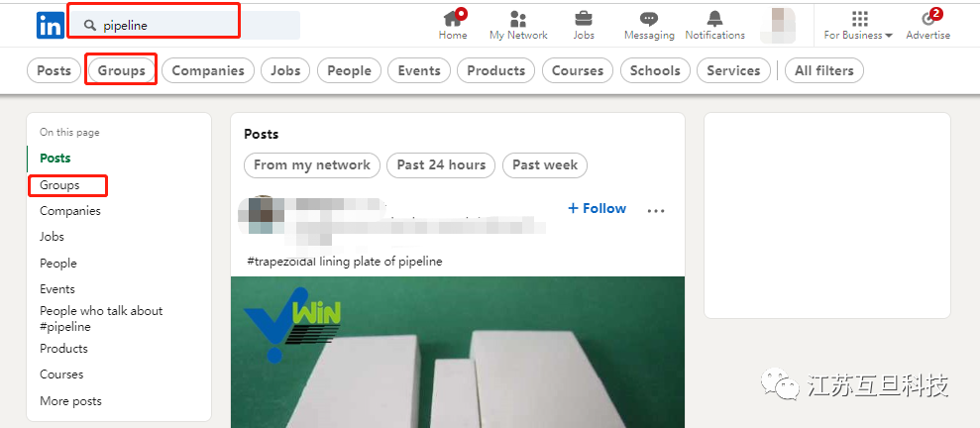Image resolution: width=980 pixels, height=428 pixels.
Task: Toggle the Past week filter
Action: pyautogui.click(x=545, y=164)
